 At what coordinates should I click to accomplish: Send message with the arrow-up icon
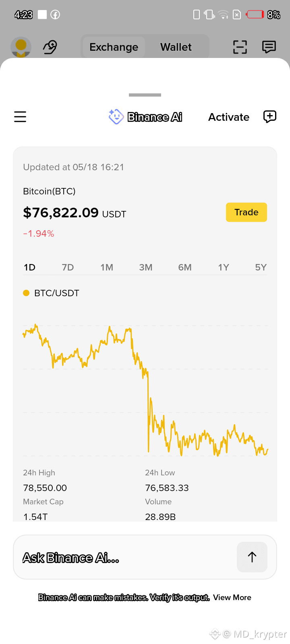tap(252, 557)
